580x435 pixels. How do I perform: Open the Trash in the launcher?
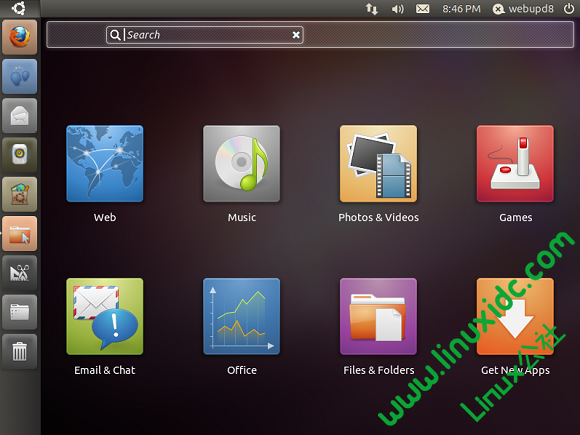tap(20, 351)
